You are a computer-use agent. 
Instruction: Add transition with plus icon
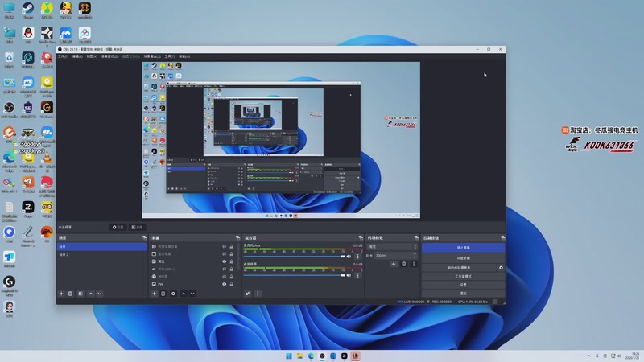394,264
